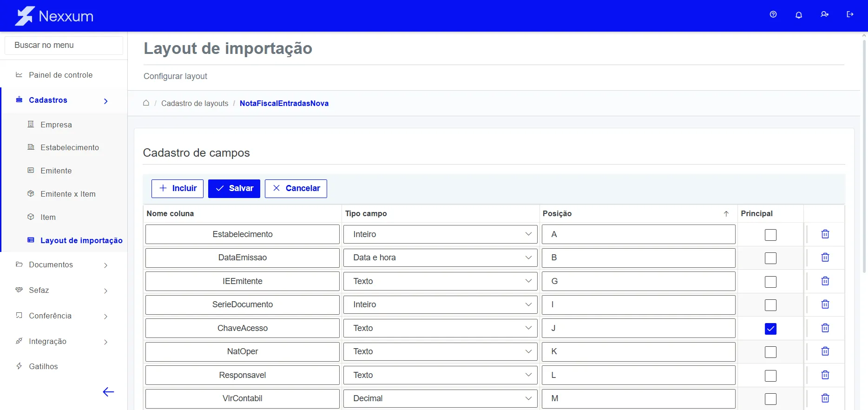Click the home icon in the breadcrumb

coord(146,103)
